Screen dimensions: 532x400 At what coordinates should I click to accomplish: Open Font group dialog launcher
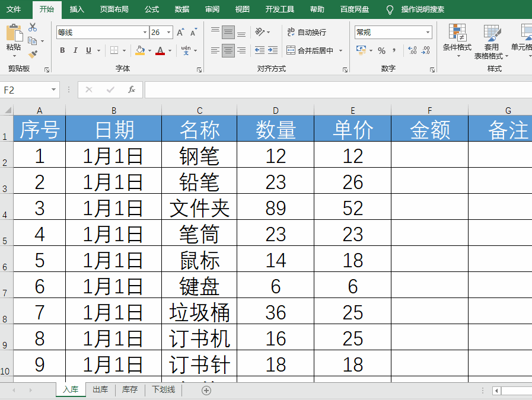pos(199,70)
